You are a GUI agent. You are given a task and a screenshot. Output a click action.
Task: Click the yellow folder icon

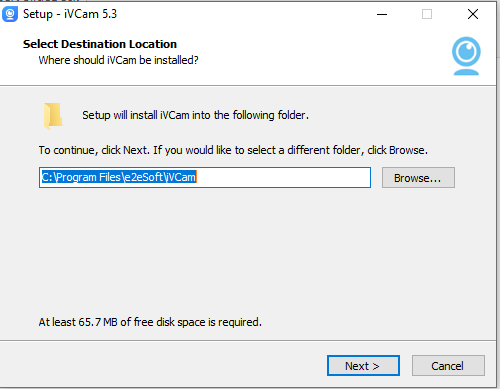tap(53, 116)
